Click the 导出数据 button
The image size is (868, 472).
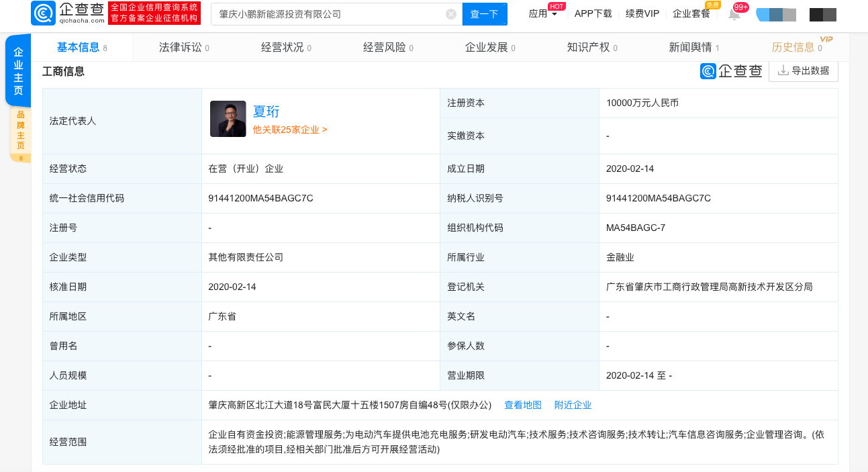804,70
